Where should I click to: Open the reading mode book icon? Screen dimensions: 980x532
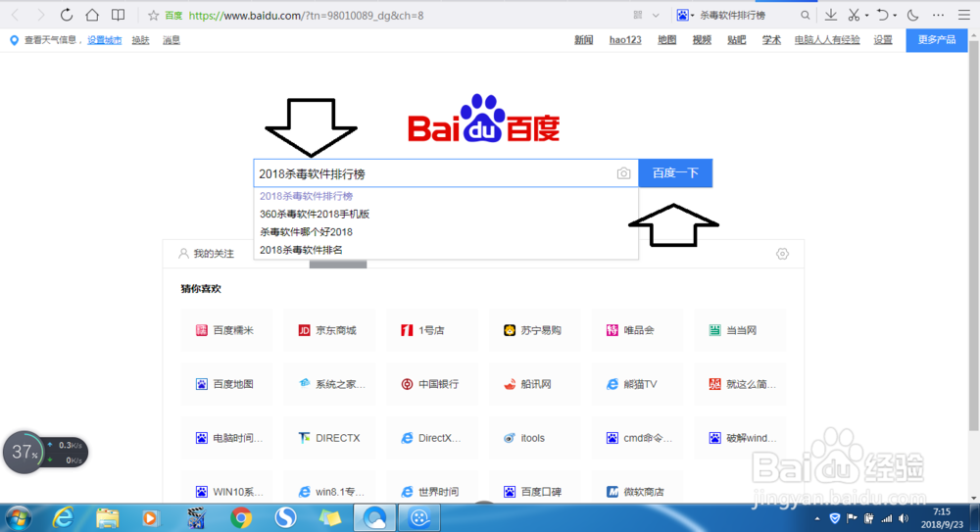click(x=118, y=15)
